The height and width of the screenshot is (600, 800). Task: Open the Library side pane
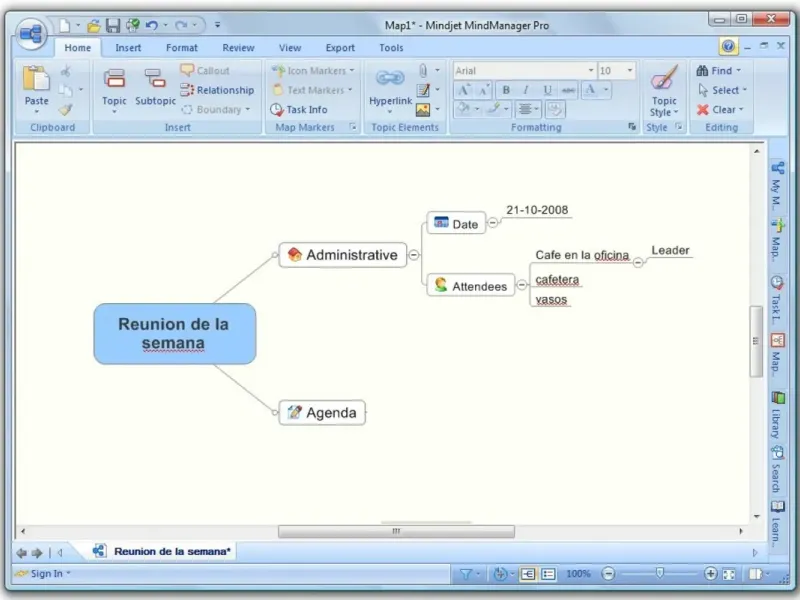click(x=777, y=415)
